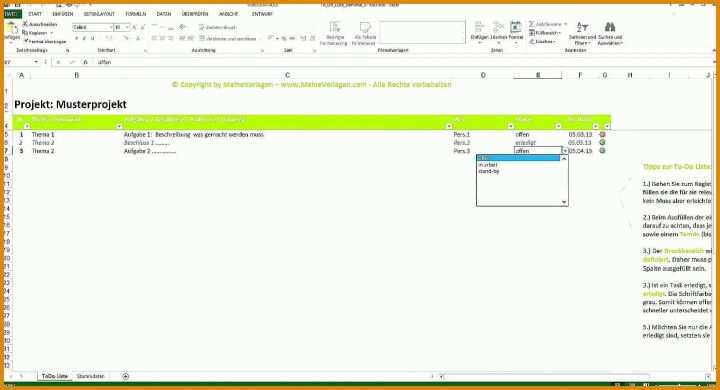This screenshot has height=390, width=720.
Task: Open filter arrow of the Aufgabe column
Action: [449, 126]
